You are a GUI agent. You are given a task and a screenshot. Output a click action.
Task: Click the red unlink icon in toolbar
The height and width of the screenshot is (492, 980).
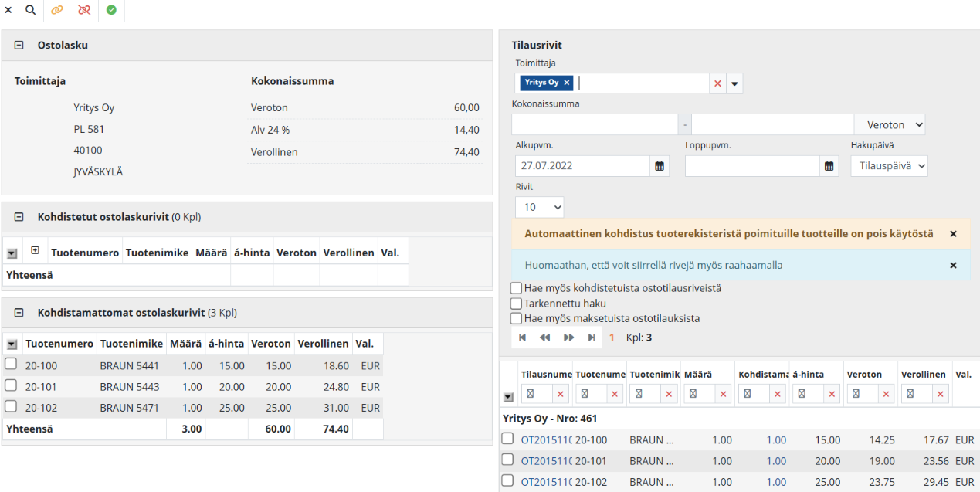tap(84, 10)
